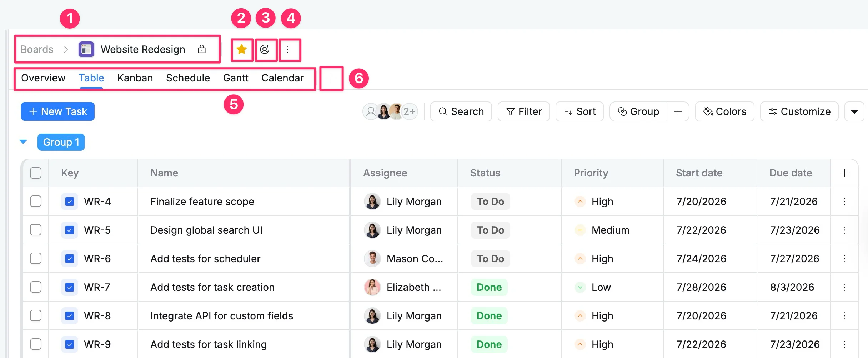Screen dimensions: 868x358
Task: Add a new view with the plus after Calendar
Action: (331, 78)
